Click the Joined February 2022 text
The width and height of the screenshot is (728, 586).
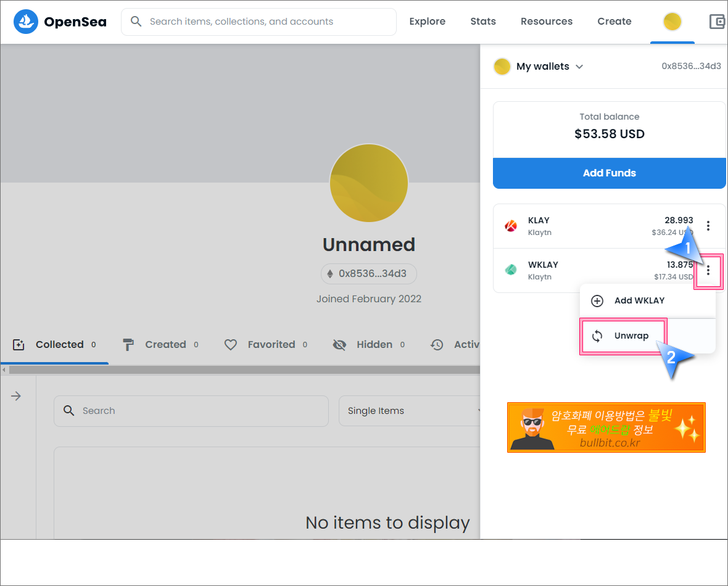(x=369, y=299)
